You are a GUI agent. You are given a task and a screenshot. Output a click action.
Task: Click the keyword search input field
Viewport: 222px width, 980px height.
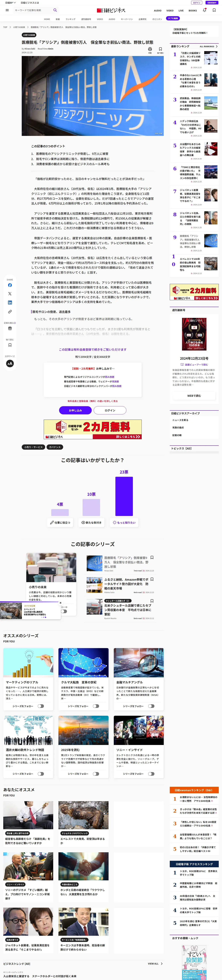(32, 10)
